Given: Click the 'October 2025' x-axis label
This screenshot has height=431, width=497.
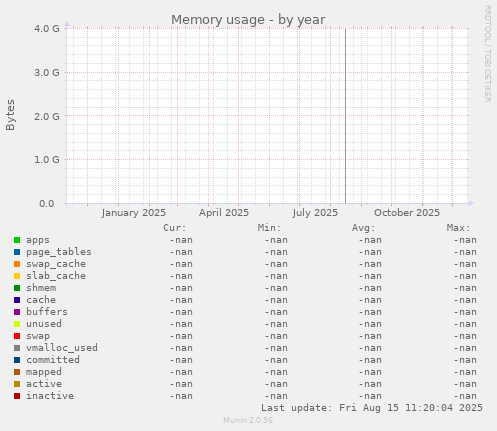Looking at the screenshot, I should tap(407, 213).
